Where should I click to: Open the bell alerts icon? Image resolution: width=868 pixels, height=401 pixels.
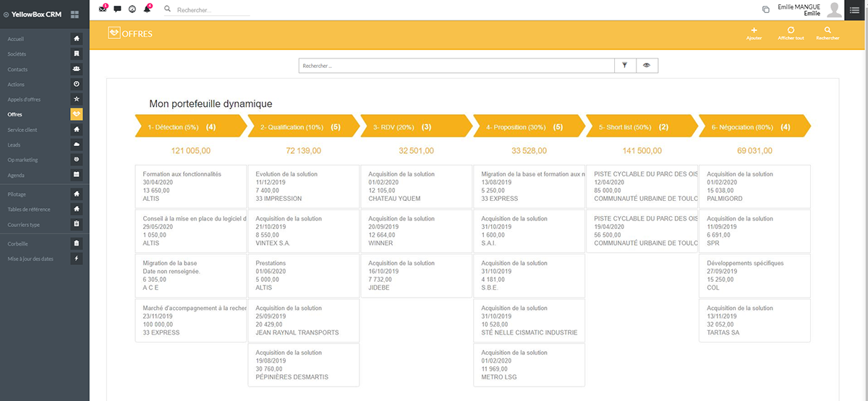(x=148, y=9)
